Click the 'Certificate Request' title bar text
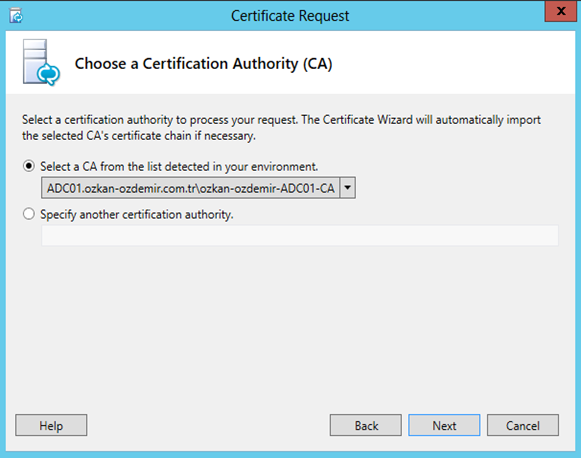581x458 pixels. coord(290,16)
